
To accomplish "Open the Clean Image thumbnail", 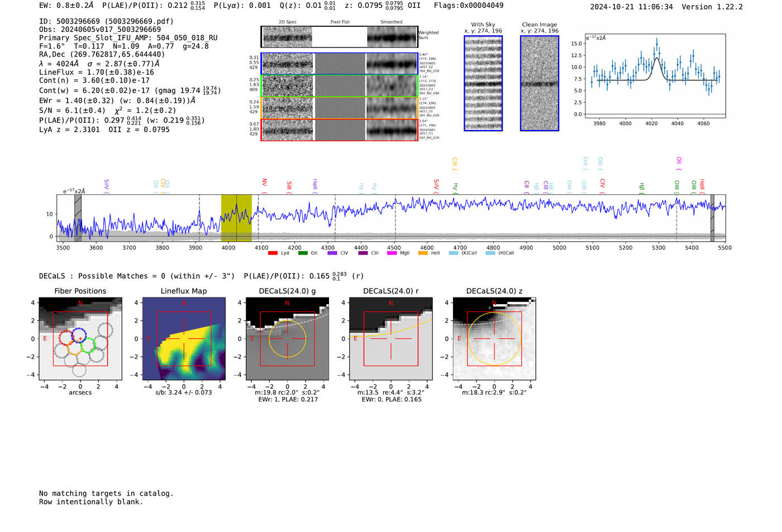I will point(540,84).
